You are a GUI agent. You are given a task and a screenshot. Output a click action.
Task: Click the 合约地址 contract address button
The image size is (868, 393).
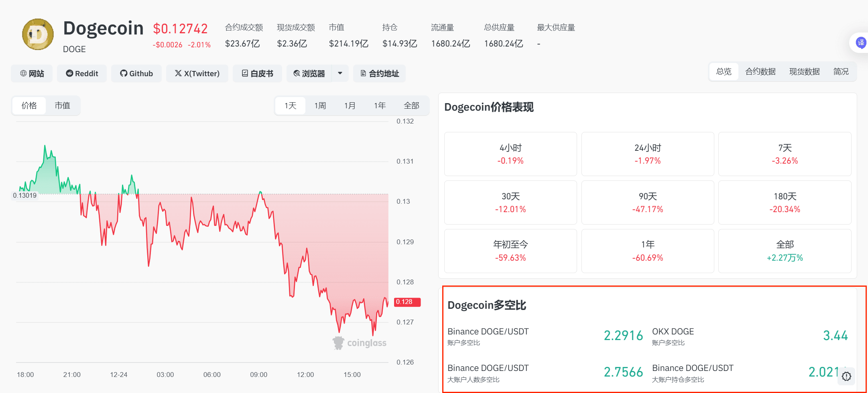pos(380,73)
